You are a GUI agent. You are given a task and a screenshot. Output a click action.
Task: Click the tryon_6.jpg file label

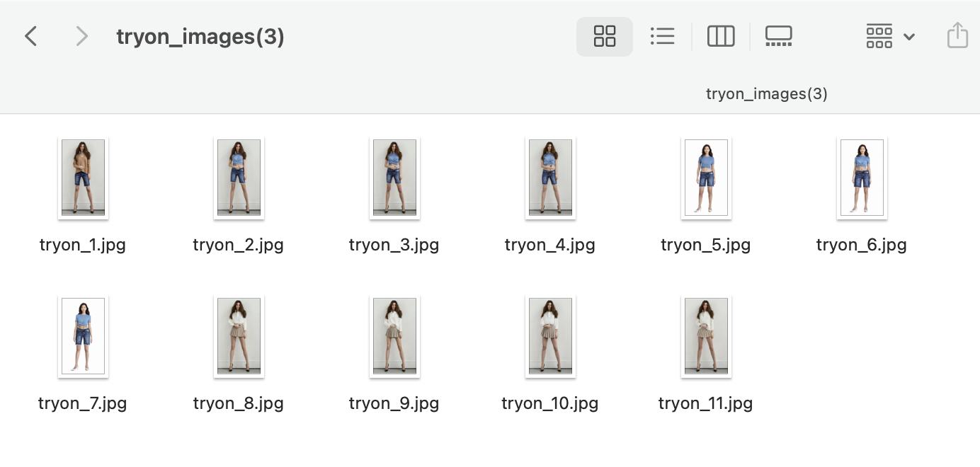[x=861, y=245]
